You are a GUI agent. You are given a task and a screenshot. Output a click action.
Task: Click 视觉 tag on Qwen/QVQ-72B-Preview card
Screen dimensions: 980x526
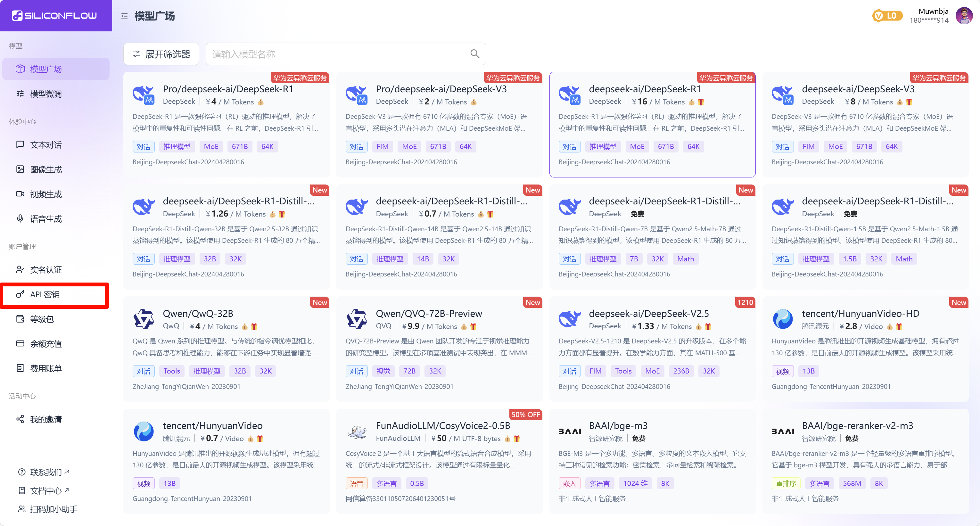[383, 371]
